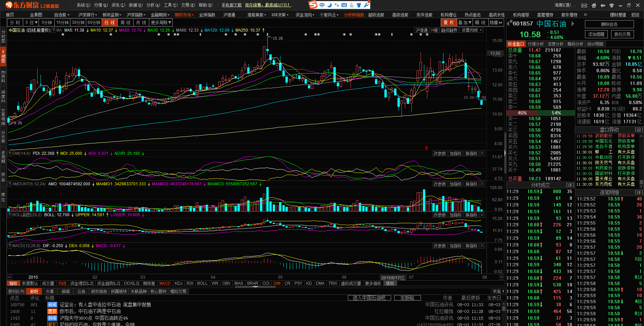Open Sogou skin shirt icon
The image size is (644, 326).
pyautogui.click(x=359, y=5)
